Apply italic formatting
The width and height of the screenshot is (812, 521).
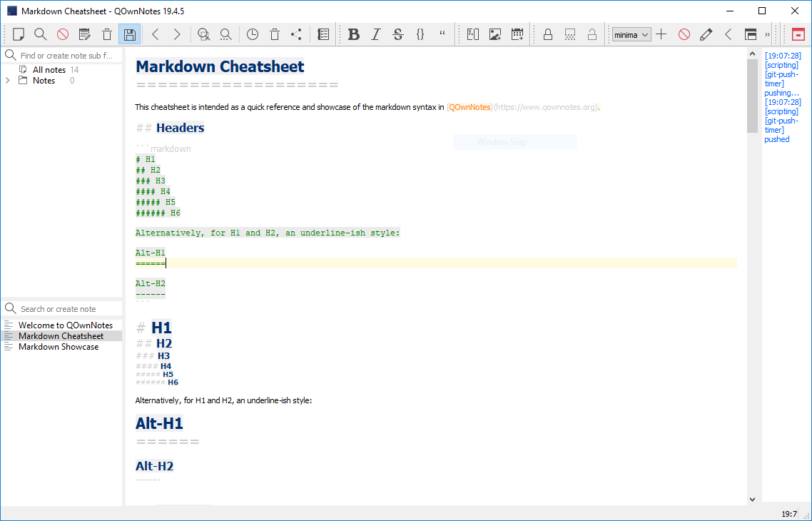pos(376,35)
